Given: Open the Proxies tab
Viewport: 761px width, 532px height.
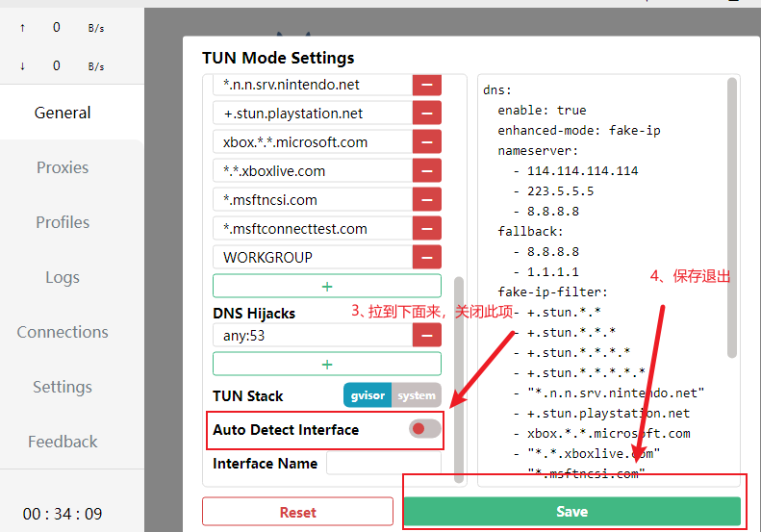Looking at the screenshot, I should tap(63, 167).
